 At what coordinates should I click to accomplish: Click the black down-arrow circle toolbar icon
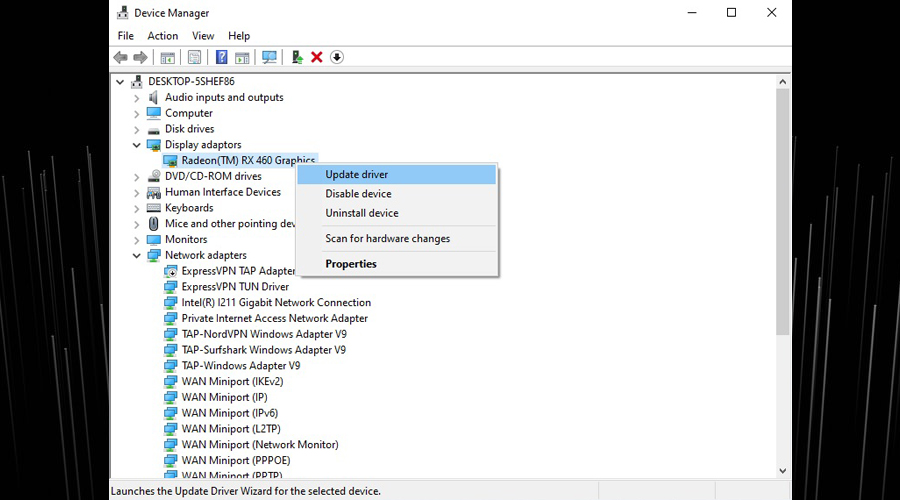(337, 57)
